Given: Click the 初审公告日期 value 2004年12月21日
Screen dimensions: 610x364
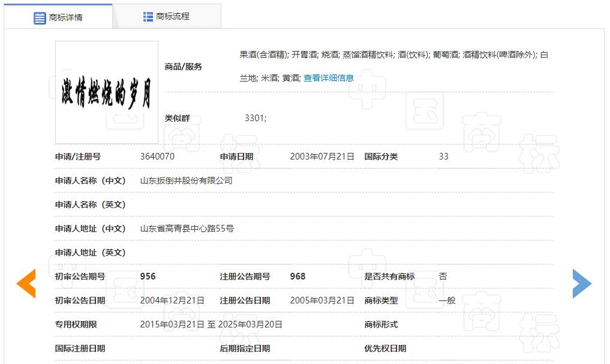Looking at the screenshot, I should 172,300.
